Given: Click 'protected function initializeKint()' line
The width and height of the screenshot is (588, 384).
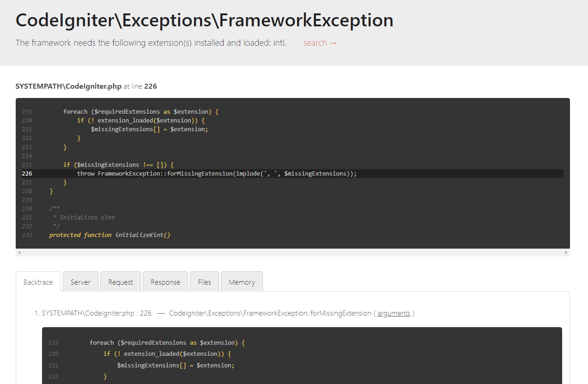Looking at the screenshot, I should click(110, 235).
